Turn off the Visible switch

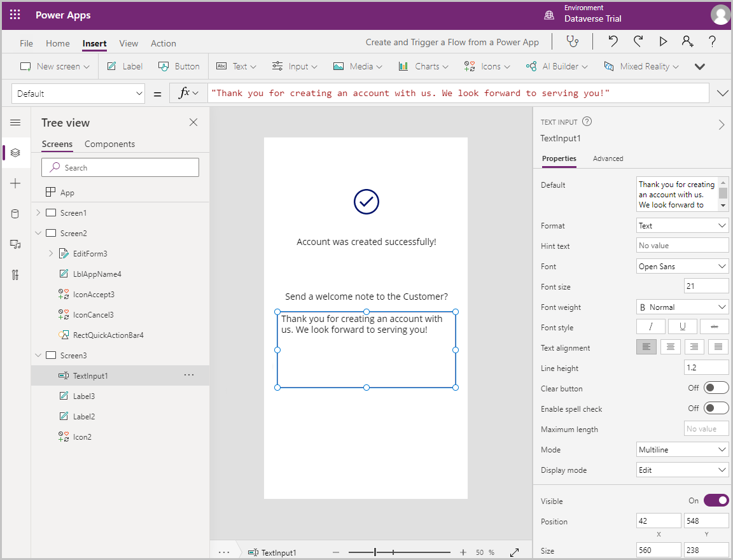[x=716, y=501]
